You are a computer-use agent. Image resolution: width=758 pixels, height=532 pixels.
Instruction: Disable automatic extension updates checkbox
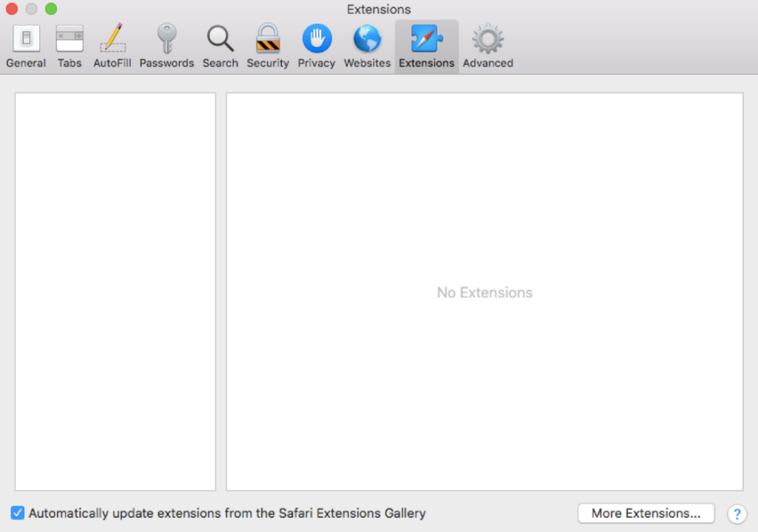(x=18, y=513)
